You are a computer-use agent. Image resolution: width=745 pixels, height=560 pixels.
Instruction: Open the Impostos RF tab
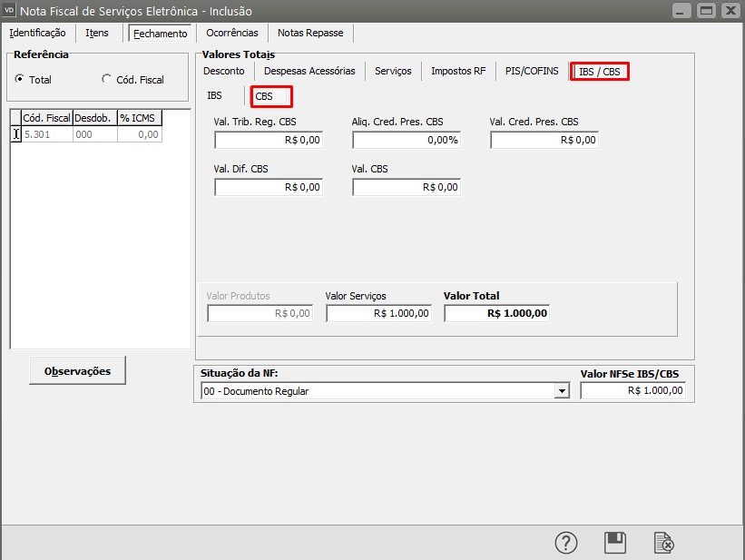click(458, 71)
